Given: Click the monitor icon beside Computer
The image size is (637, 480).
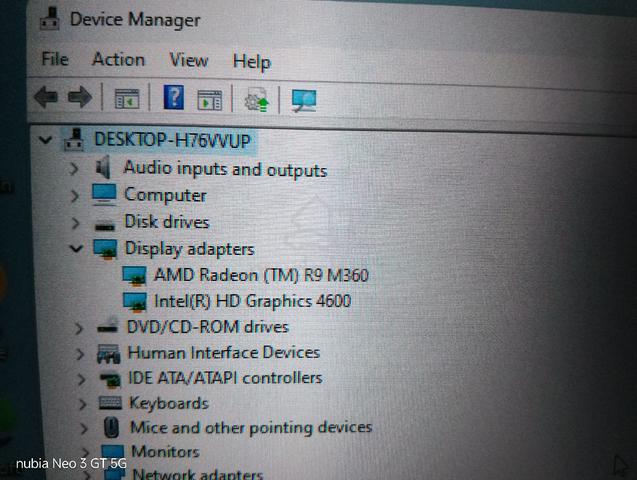Looking at the screenshot, I should click(104, 195).
